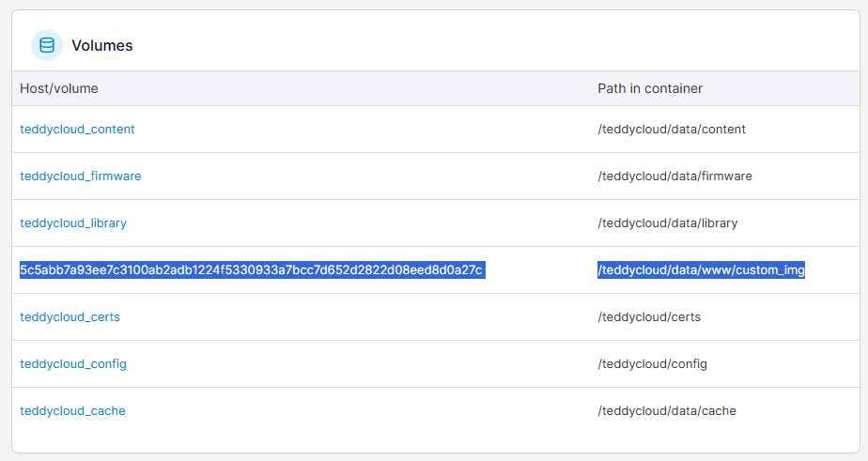
Task: Open the teddycloud_config volume link
Action: (73, 364)
